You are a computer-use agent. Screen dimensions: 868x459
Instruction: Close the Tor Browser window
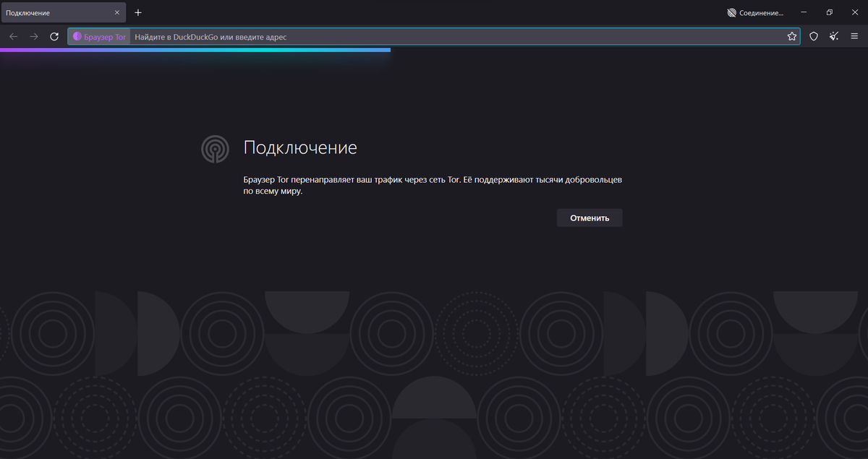[855, 12]
